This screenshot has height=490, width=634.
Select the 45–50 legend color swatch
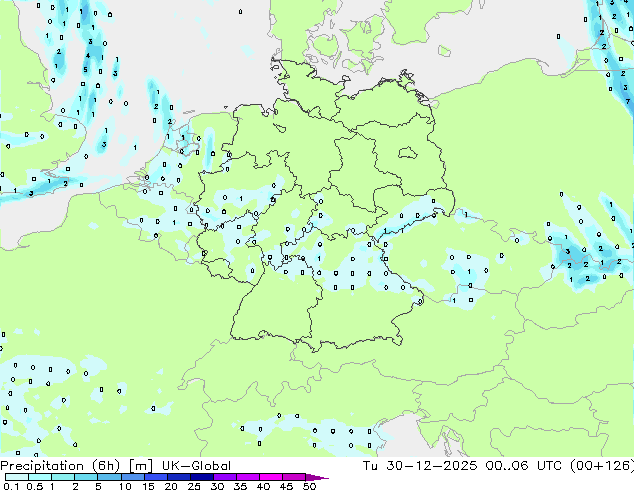[x=294, y=477]
